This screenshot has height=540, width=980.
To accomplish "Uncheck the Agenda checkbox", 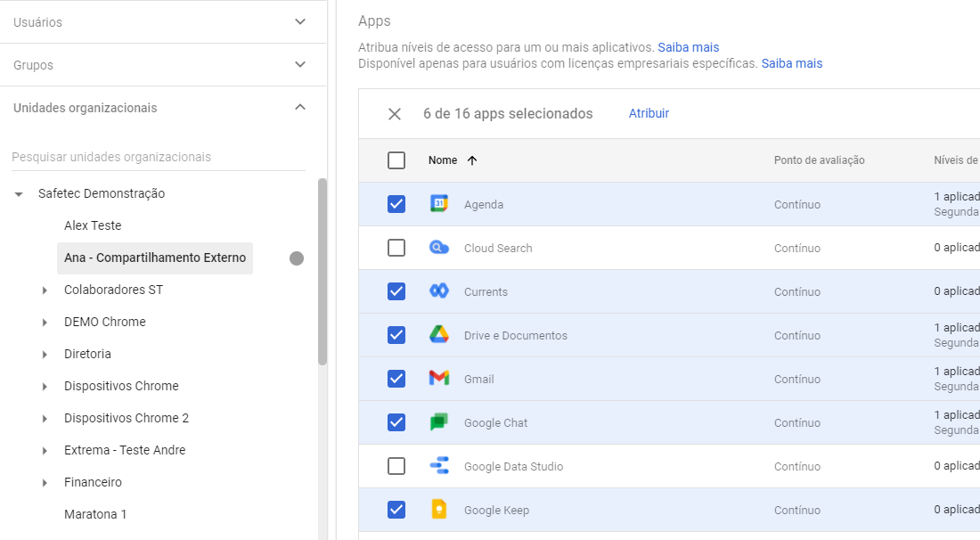I will pyautogui.click(x=396, y=204).
